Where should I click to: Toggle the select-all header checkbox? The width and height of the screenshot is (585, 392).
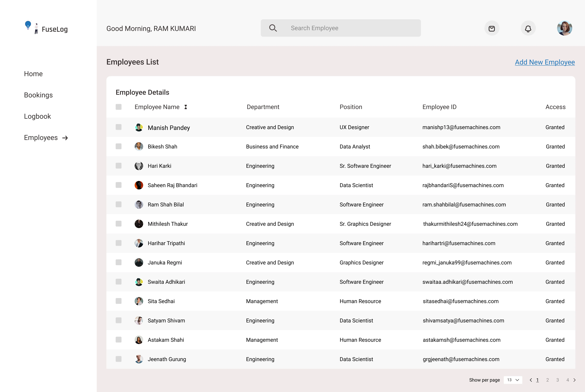click(x=119, y=107)
